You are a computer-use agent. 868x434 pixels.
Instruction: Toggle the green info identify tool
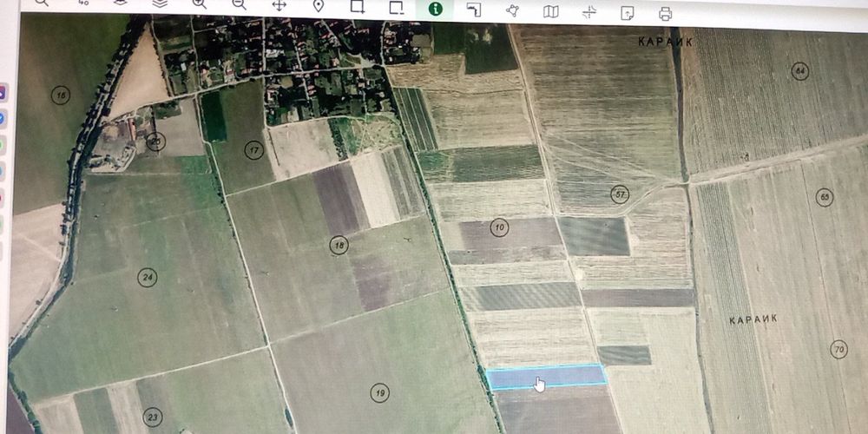pyautogui.click(x=436, y=9)
